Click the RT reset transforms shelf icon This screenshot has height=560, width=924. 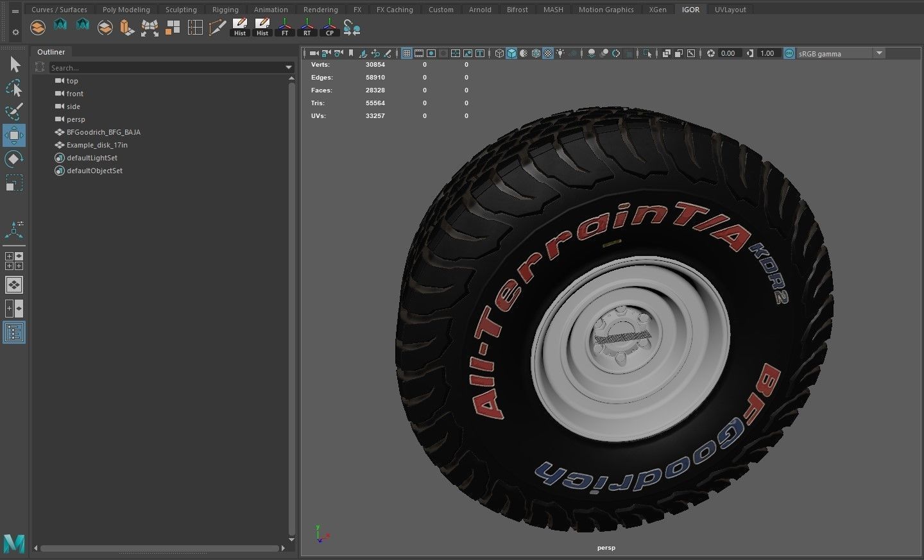click(x=307, y=28)
